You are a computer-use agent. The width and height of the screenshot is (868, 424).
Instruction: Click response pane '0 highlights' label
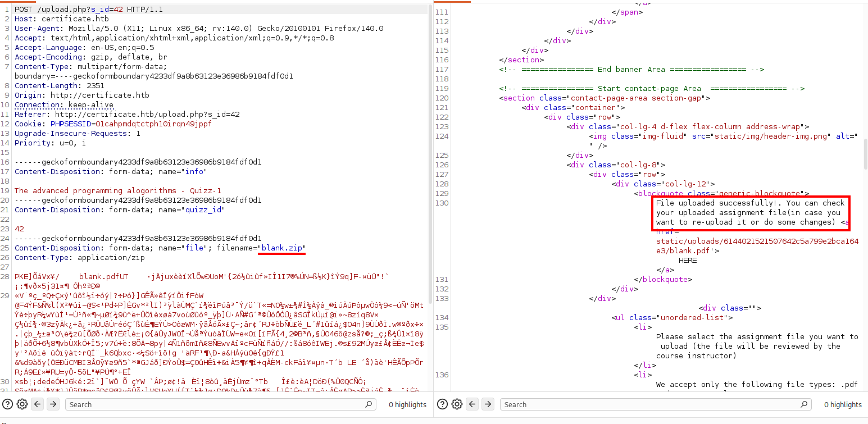843,404
